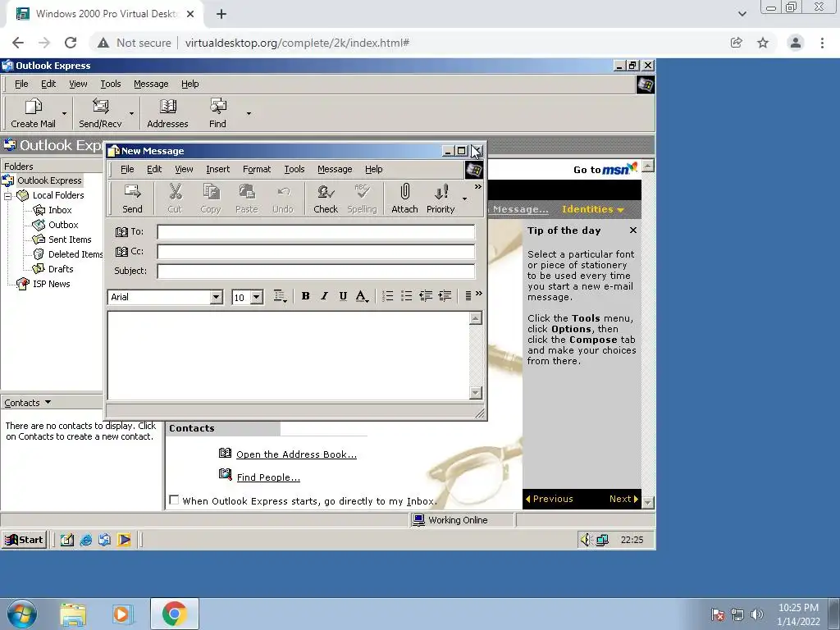Click the Attach paperclip icon
The height and width of the screenshot is (630, 840).
(x=405, y=192)
